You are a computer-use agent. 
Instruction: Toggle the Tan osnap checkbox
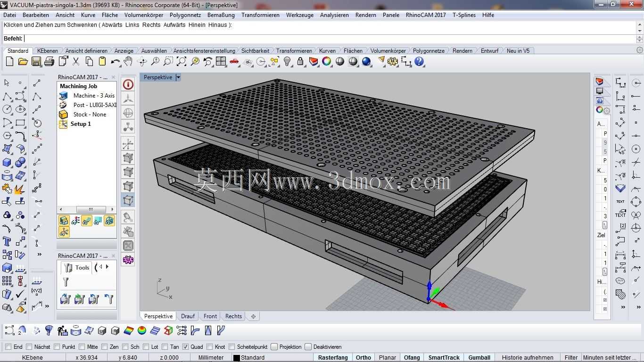(x=165, y=346)
